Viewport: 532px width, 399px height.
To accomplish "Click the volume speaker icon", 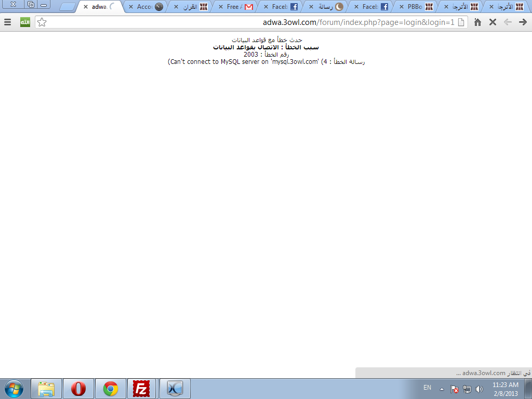I will point(479,389).
